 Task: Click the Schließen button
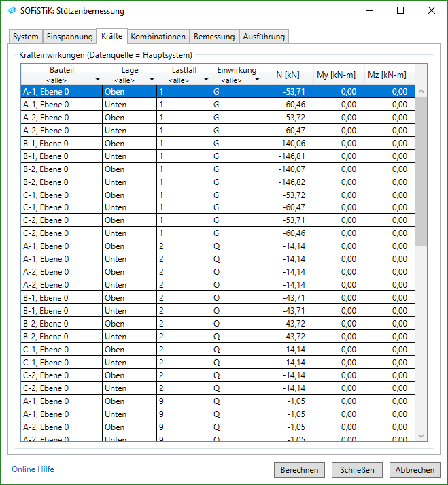[x=358, y=470]
